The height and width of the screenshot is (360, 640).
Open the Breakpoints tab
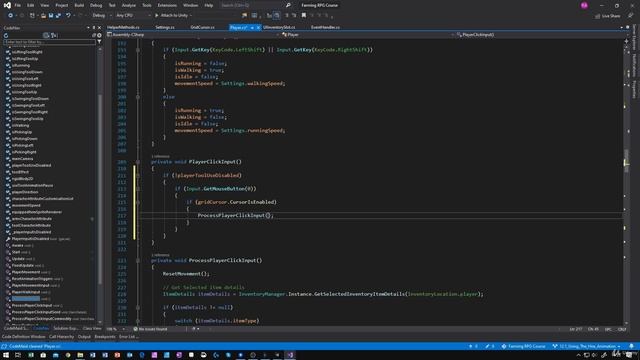[x=105, y=337]
